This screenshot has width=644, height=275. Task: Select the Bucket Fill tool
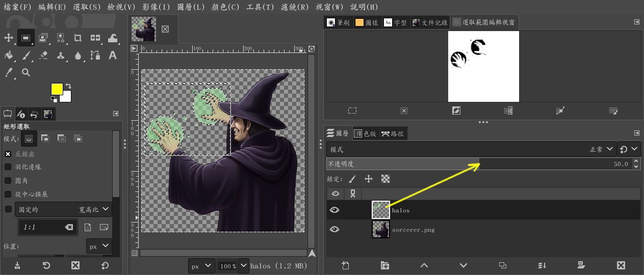9,55
